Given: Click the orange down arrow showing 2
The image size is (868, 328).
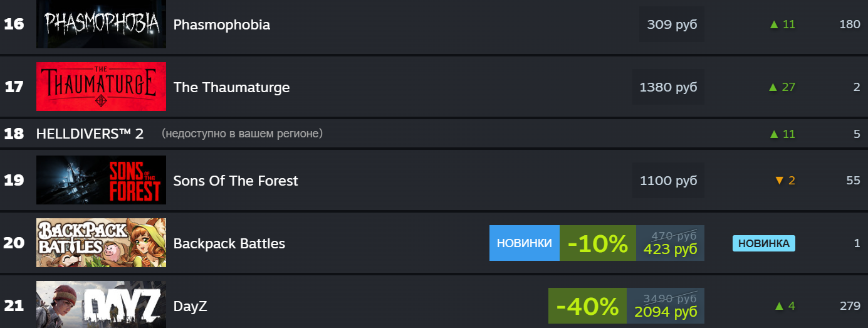Looking at the screenshot, I should coord(785,181).
